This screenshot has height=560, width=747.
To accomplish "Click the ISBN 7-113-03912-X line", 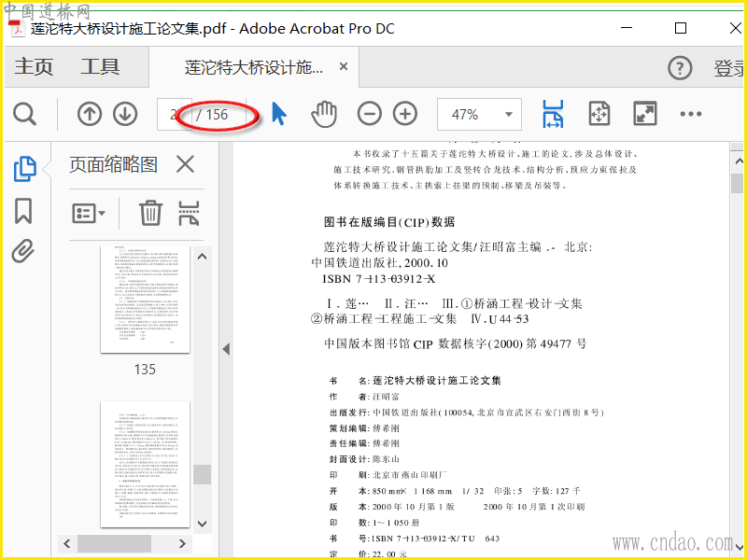I will (379, 278).
